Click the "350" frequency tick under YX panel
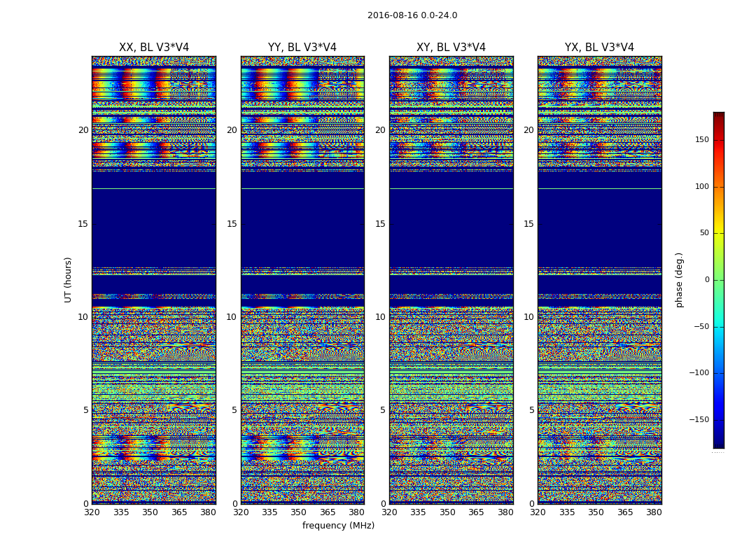The image size is (735, 560). [x=596, y=512]
